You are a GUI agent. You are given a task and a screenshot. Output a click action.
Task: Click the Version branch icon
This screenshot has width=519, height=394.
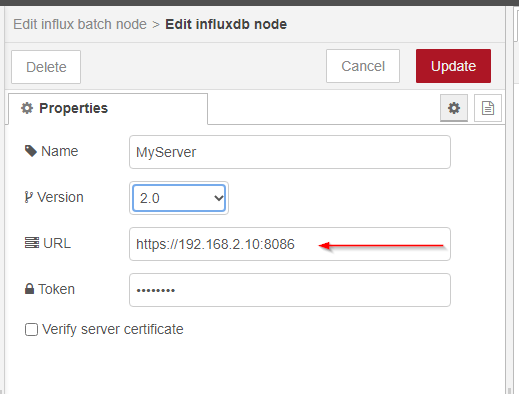(x=29, y=197)
